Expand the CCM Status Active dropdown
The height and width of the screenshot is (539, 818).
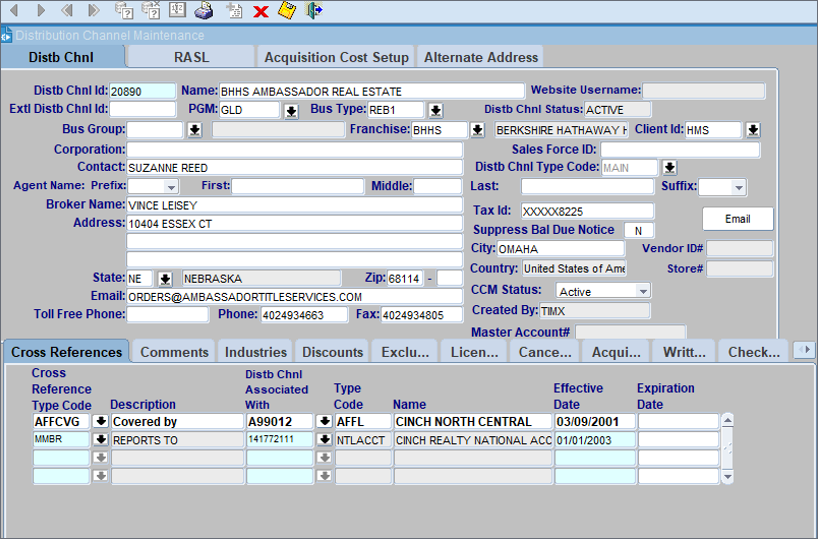pos(643,291)
